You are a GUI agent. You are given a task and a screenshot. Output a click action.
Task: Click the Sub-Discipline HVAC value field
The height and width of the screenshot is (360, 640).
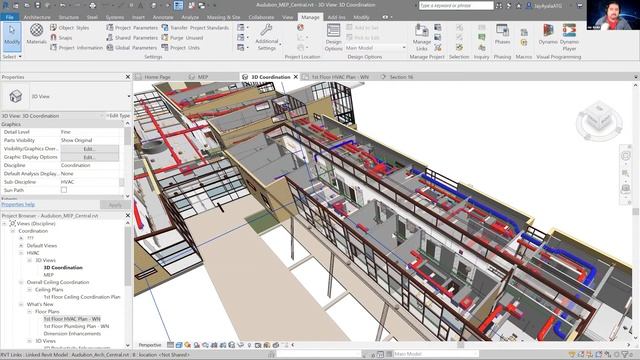pyautogui.click(x=90, y=182)
